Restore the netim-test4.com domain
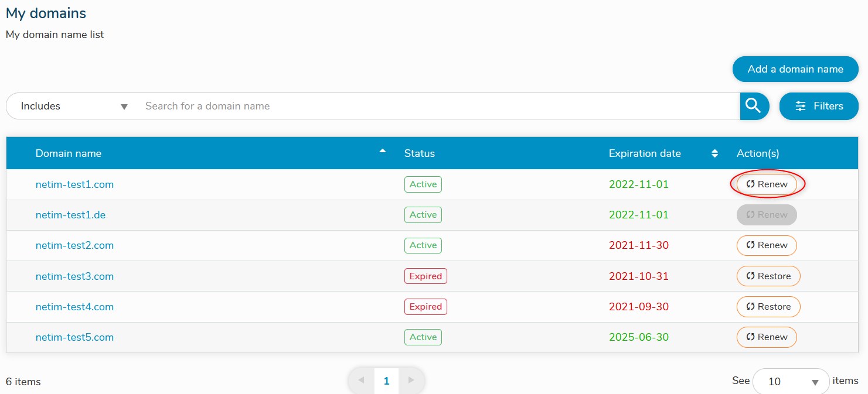This screenshot has height=394, width=868. pos(768,307)
